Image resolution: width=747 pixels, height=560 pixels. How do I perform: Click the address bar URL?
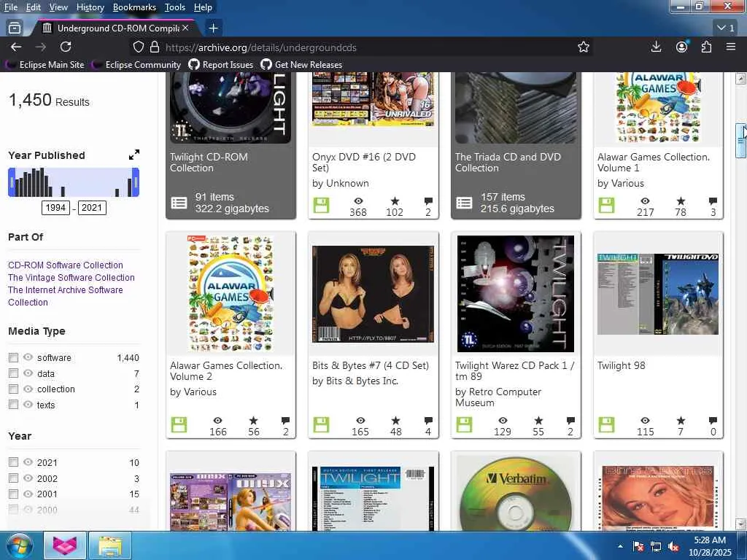(x=261, y=47)
